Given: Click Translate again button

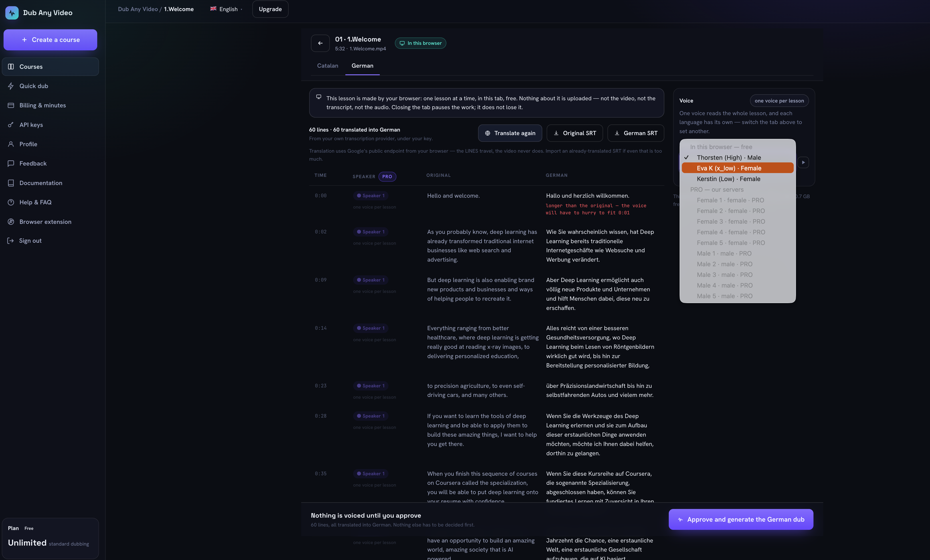Looking at the screenshot, I should point(510,133).
